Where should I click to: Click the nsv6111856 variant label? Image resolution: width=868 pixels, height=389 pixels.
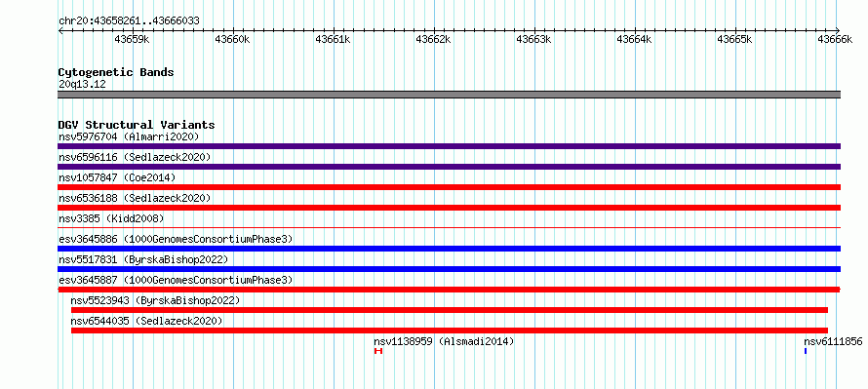(x=833, y=341)
